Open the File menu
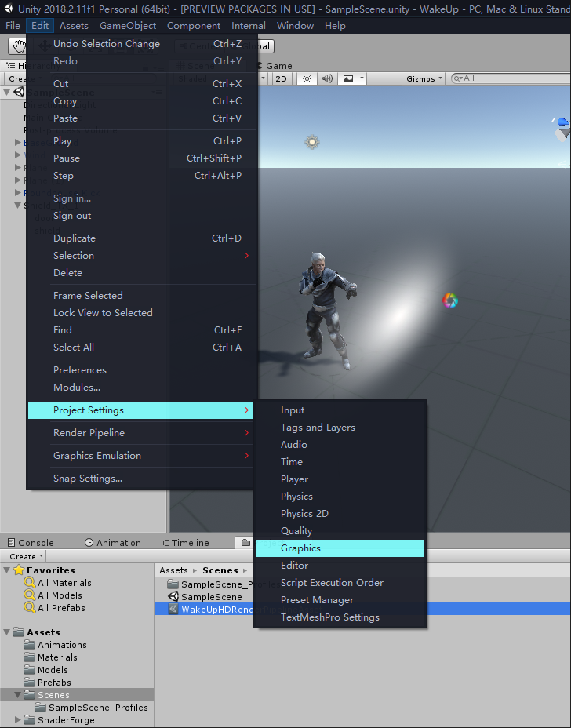 pyautogui.click(x=13, y=26)
